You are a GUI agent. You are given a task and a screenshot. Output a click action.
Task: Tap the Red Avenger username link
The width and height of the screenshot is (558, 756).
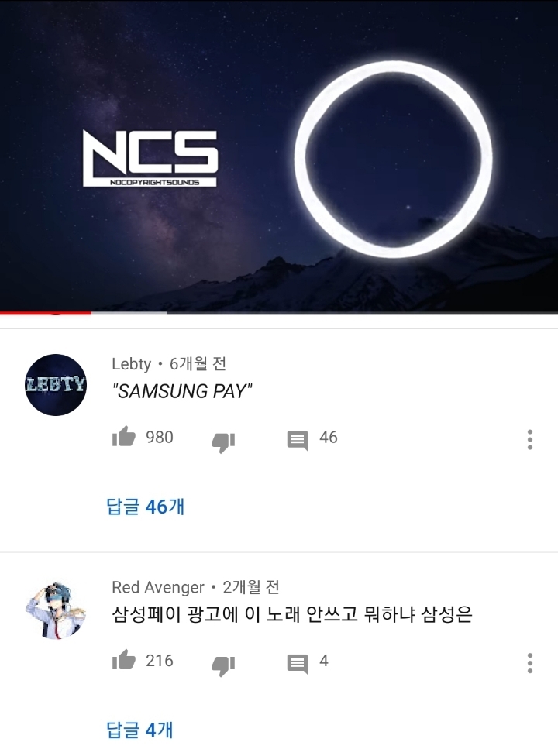pyautogui.click(x=158, y=587)
